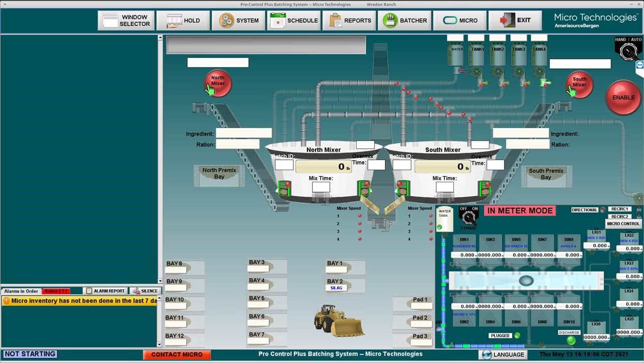Click the red ENABLE button
The height and width of the screenshot is (363, 644).
click(623, 97)
